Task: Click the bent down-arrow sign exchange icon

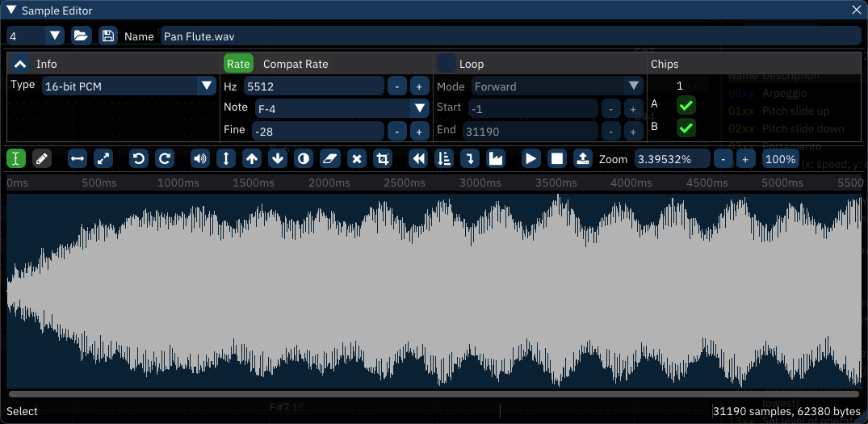Action: point(469,159)
